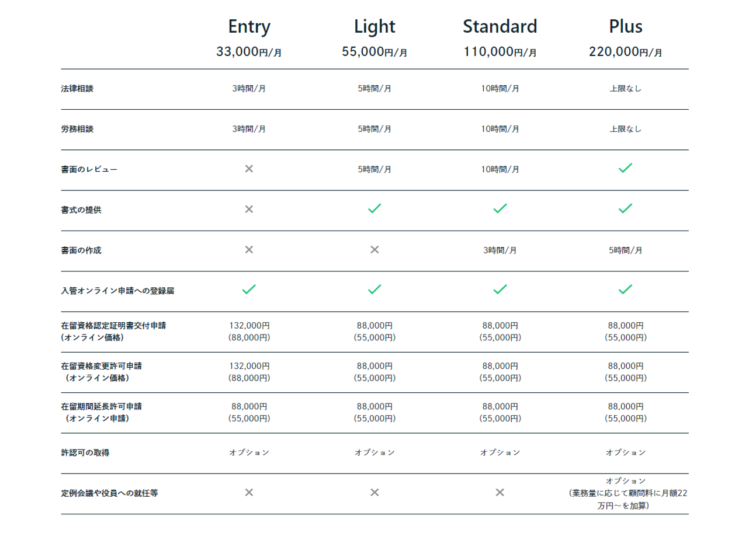This screenshot has height=540, width=756.
Task: Click Light cross icon for 書面の作成
Action: [x=374, y=250]
